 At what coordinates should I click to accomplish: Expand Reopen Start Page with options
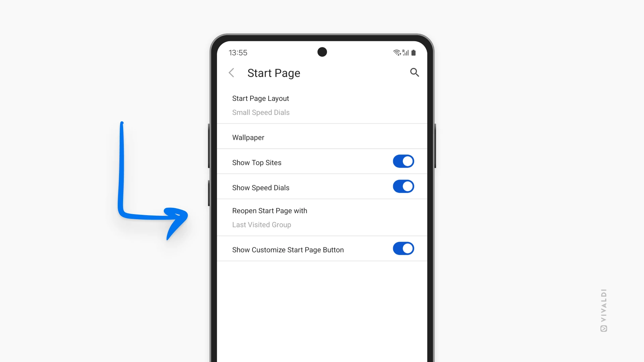[322, 217]
